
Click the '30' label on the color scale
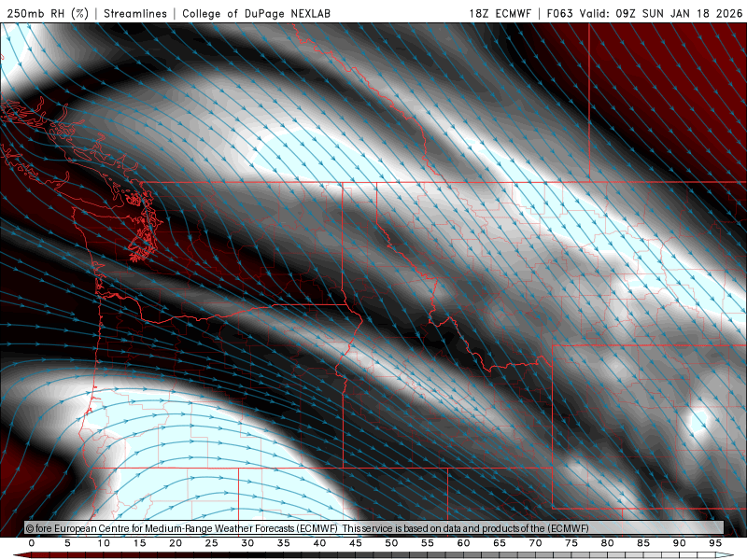pyautogui.click(x=247, y=543)
